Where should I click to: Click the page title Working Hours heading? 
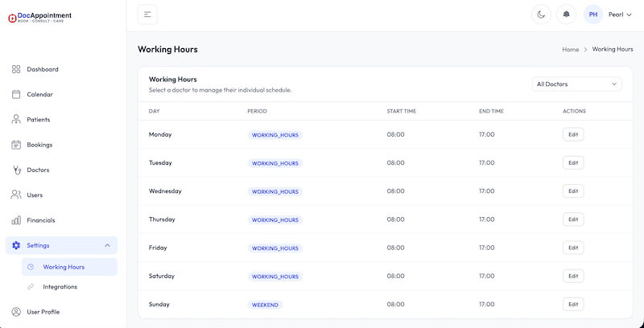(x=167, y=49)
